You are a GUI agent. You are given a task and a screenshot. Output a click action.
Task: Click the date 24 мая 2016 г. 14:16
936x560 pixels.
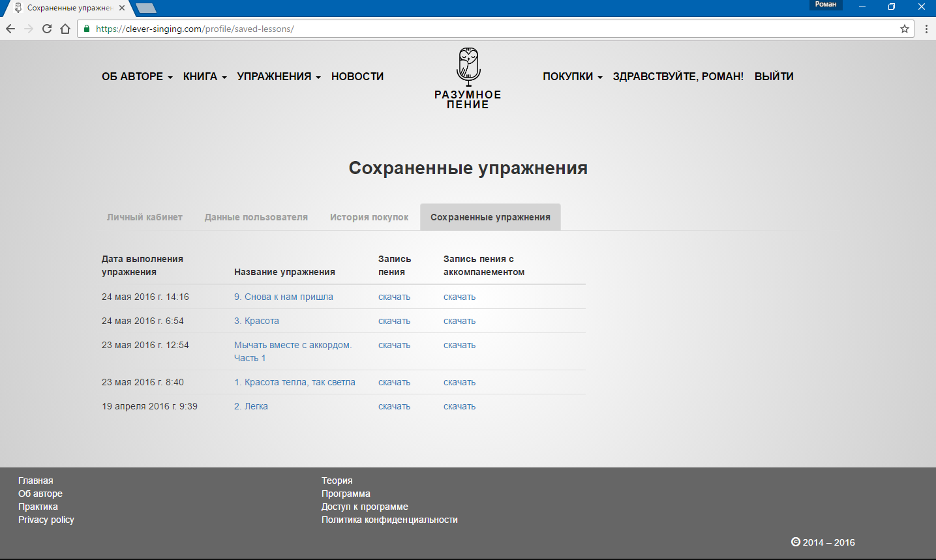[145, 297]
